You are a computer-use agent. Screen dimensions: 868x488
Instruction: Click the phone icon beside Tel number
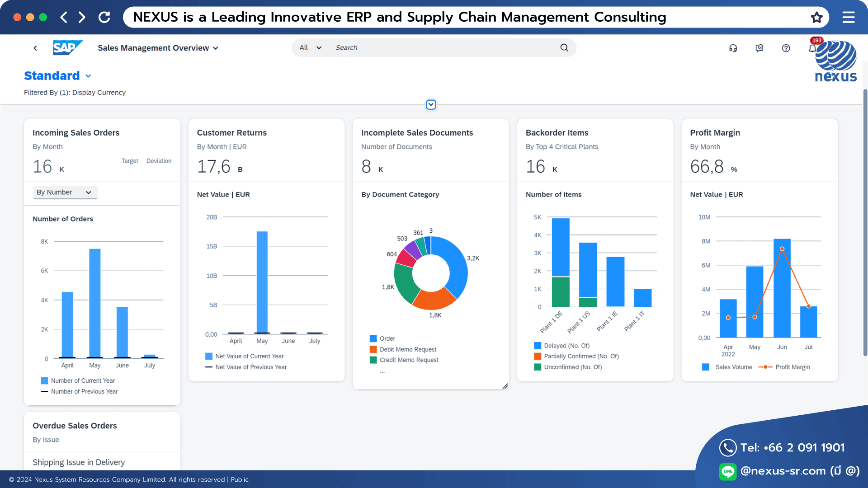coord(728,448)
